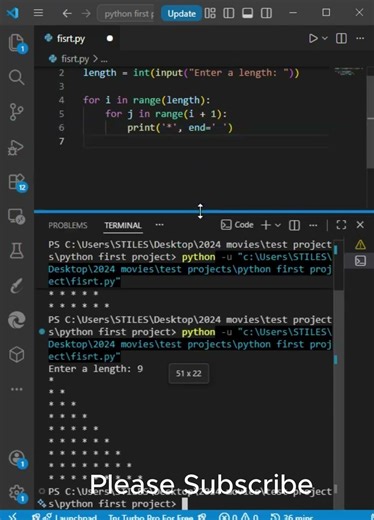Open remote window button in status bar
Viewport: 374px width, 520px height.
pos(12,516)
